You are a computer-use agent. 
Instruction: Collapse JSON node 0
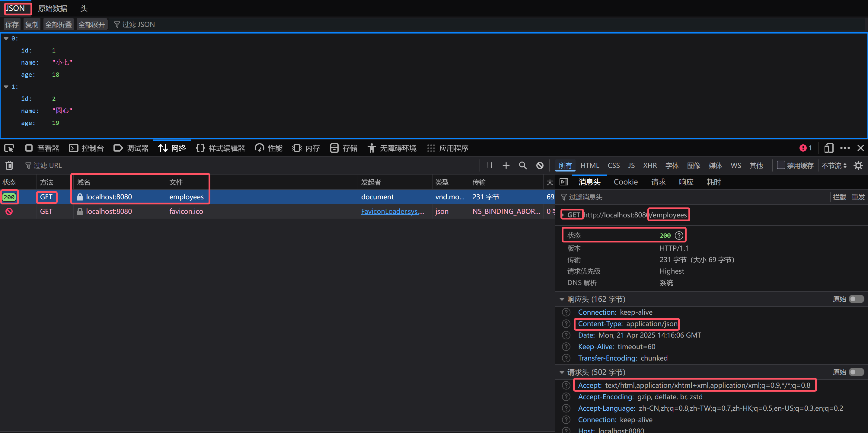pos(6,38)
